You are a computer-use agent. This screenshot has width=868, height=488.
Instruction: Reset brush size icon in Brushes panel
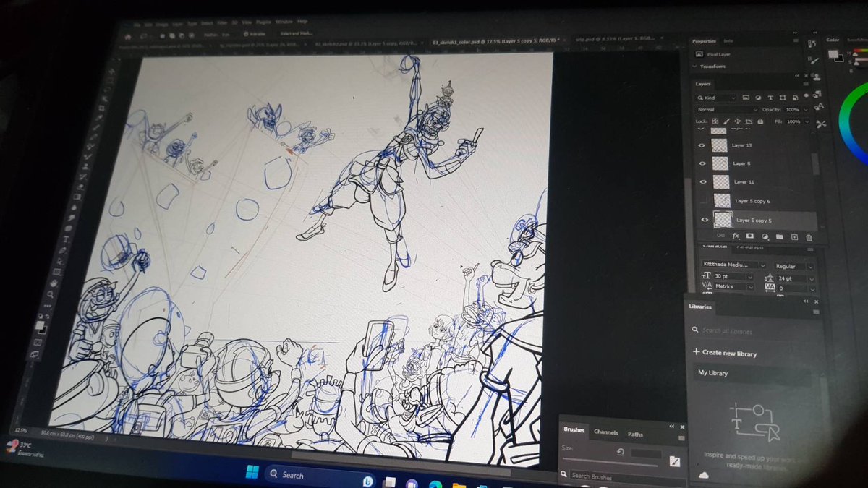coord(620,453)
